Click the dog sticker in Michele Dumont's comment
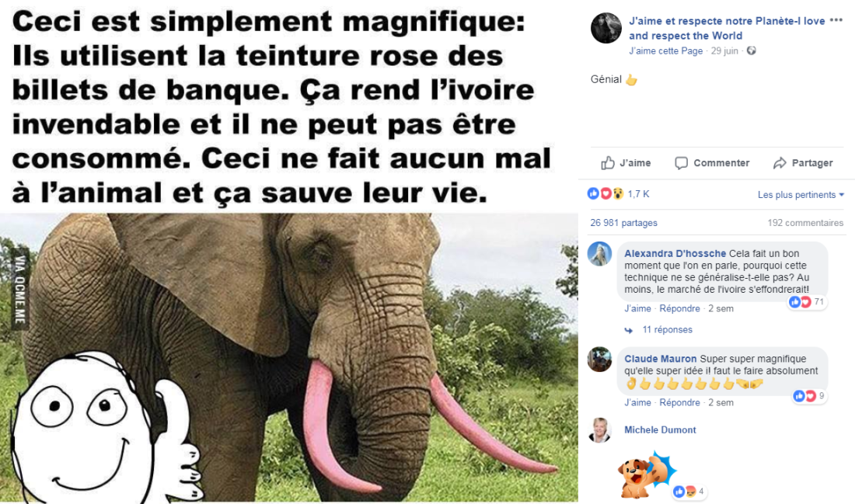This screenshot has width=855, height=504. pyautogui.click(x=646, y=475)
